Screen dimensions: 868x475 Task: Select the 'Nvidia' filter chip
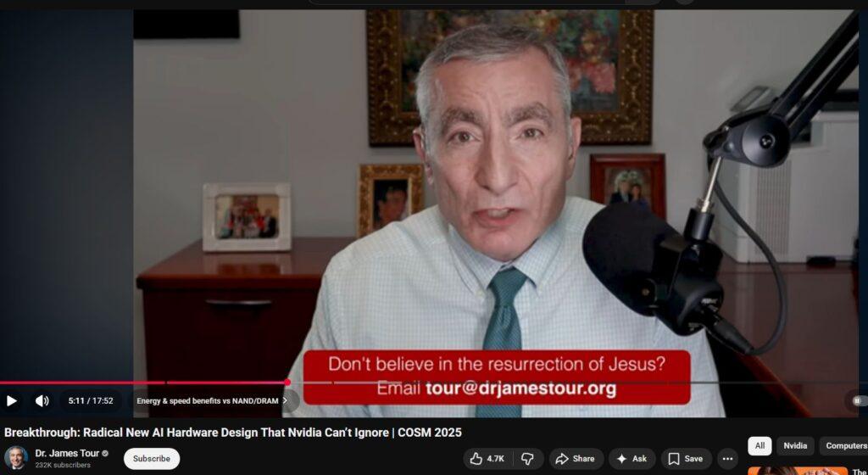click(x=795, y=445)
